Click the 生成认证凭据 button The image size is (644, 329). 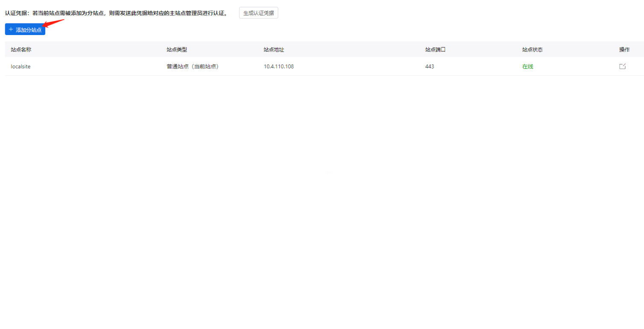258,13
